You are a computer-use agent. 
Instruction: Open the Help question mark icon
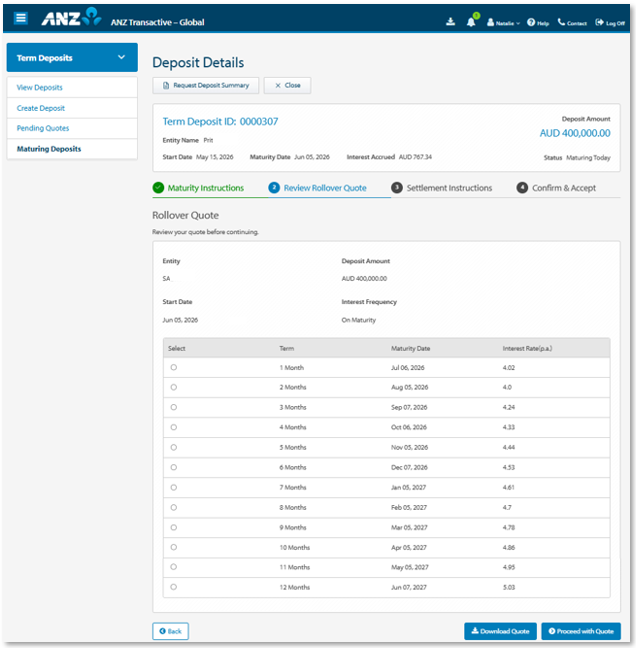(x=531, y=22)
